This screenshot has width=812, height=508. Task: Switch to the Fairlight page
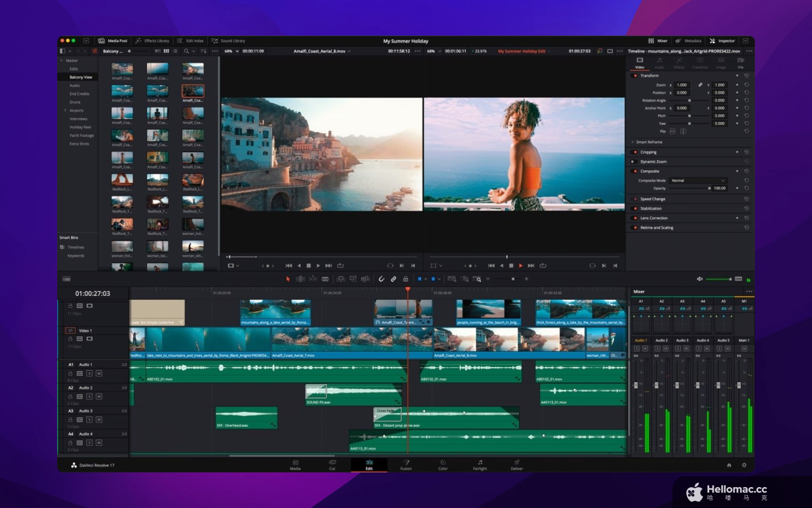point(480,465)
